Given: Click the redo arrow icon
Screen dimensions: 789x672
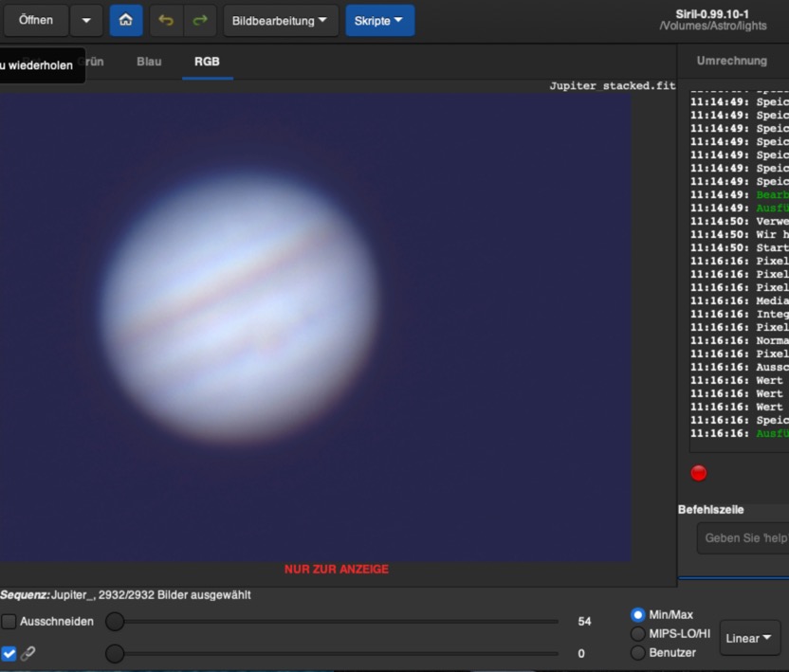Looking at the screenshot, I should point(199,20).
